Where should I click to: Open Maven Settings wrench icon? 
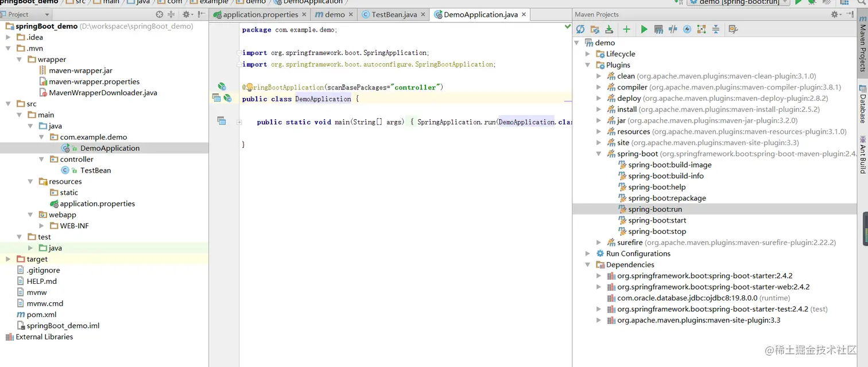(x=733, y=29)
